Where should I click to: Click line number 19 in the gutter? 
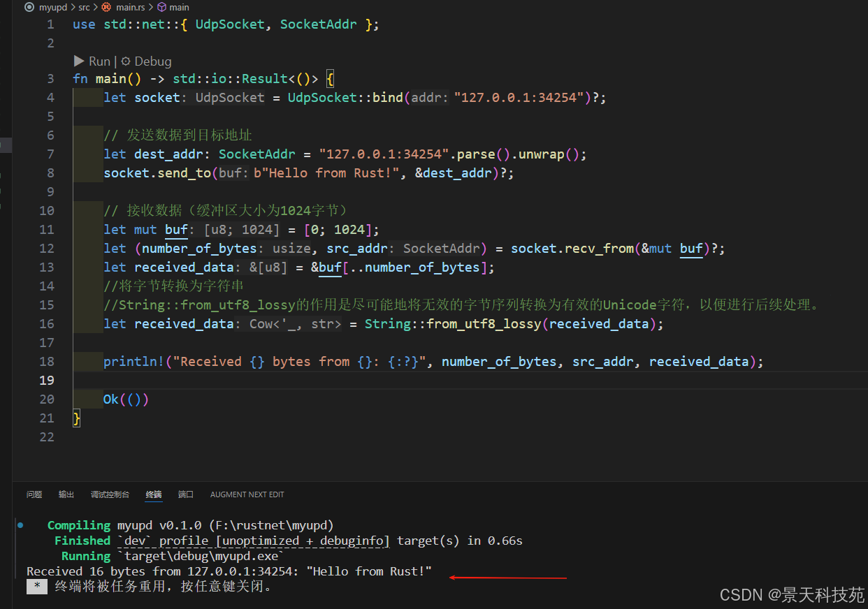(47, 380)
